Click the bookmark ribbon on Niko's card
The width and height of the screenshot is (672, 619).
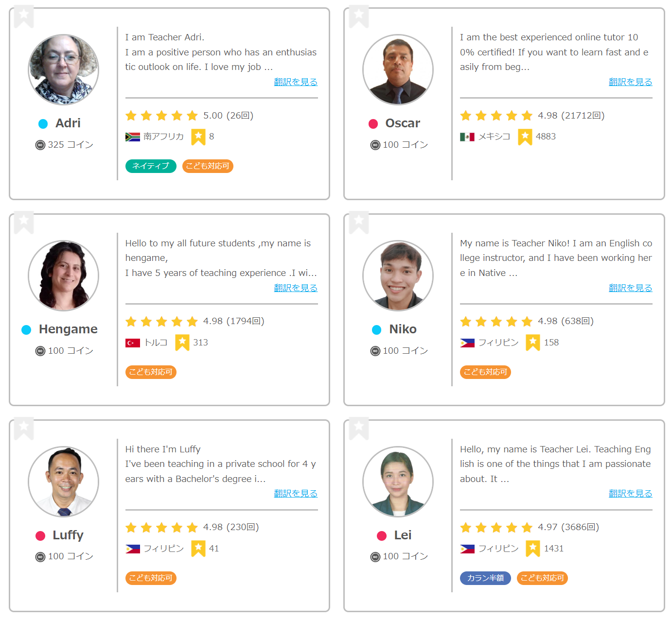359,222
